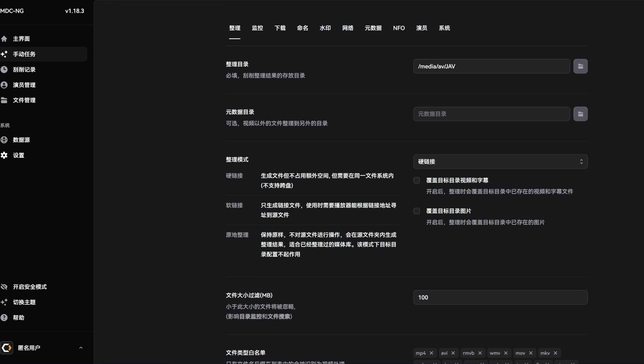Toggle 开启安全模式 in the sidebar
644x364 pixels.
[30, 287]
